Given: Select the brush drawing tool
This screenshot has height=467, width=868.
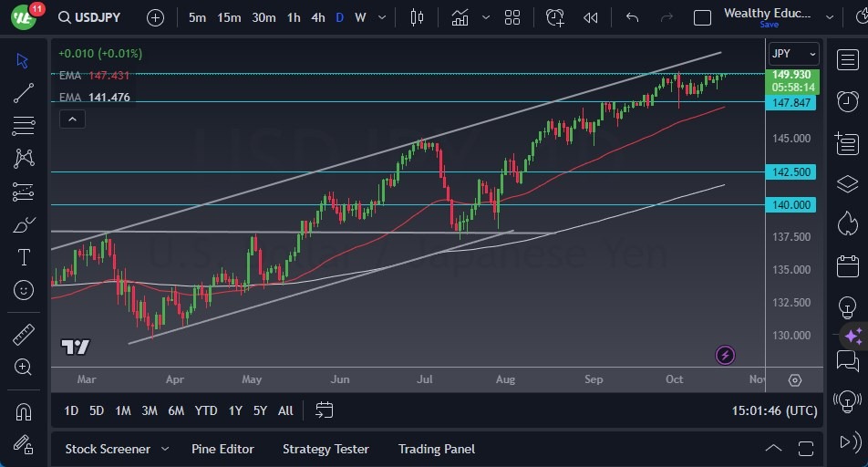Looking at the screenshot, I should pos(24,224).
